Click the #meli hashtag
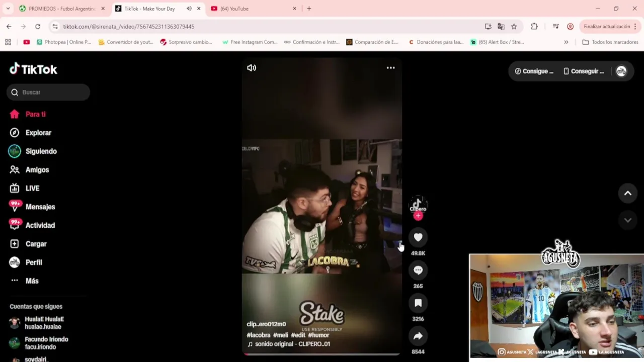This screenshot has height=362, width=644. (281, 335)
